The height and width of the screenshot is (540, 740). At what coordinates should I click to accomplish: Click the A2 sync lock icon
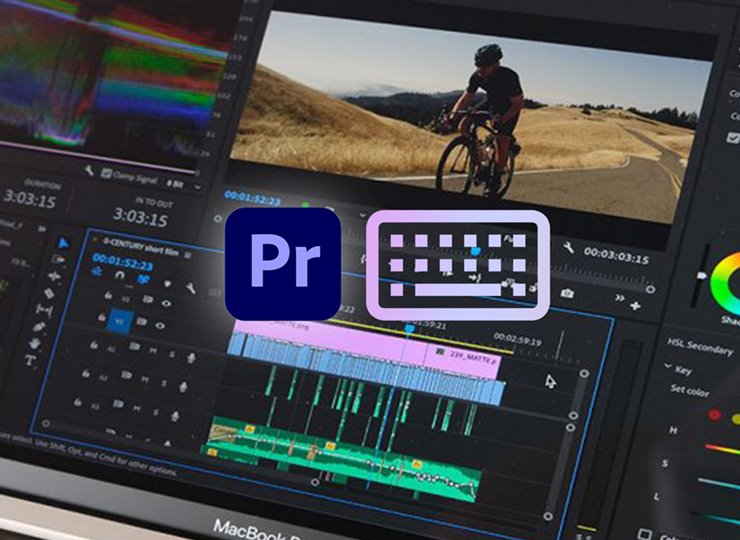tap(126, 375)
